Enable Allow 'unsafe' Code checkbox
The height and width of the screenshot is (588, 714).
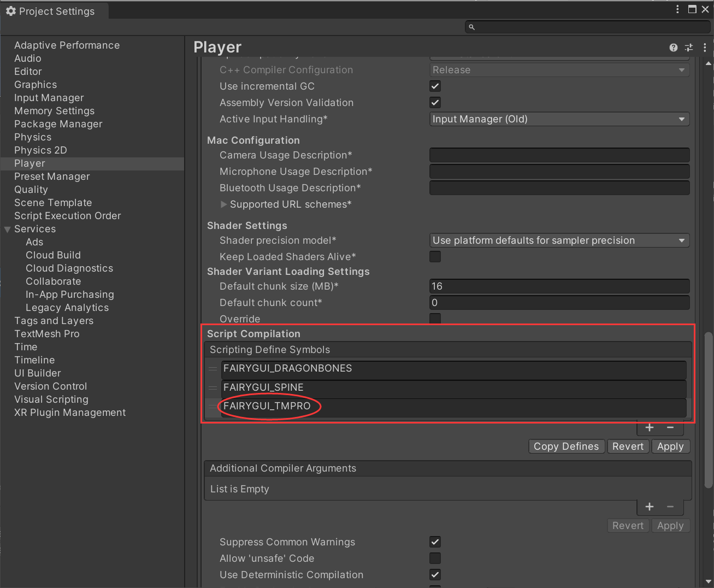(435, 558)
